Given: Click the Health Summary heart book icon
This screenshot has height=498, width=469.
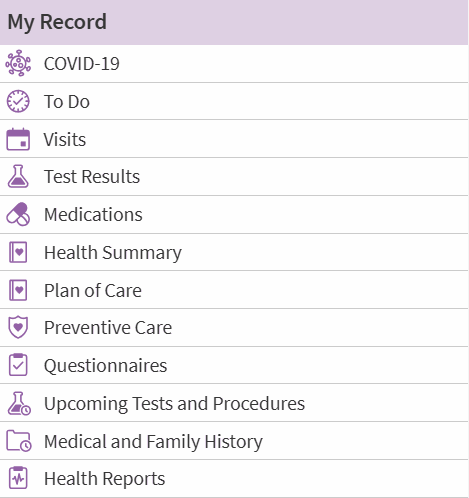Looking at the screenshot, I should [18, 252].
